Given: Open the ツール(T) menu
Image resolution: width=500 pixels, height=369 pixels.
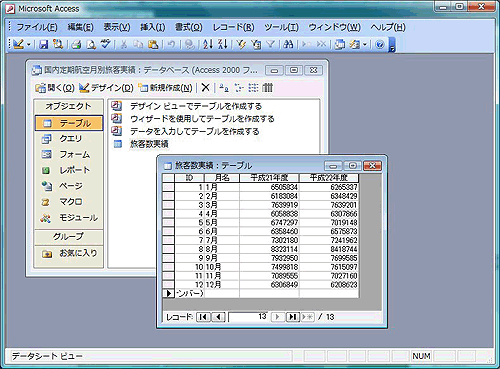Looking at the screenshot, I should pyautogui.click(x=281, y=27).
